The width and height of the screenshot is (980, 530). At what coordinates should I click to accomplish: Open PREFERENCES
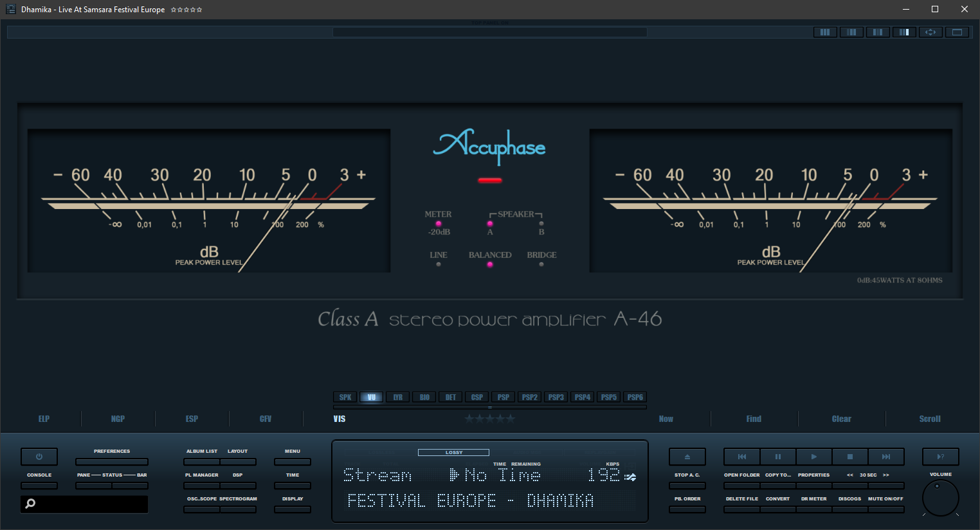click(112, 462)
